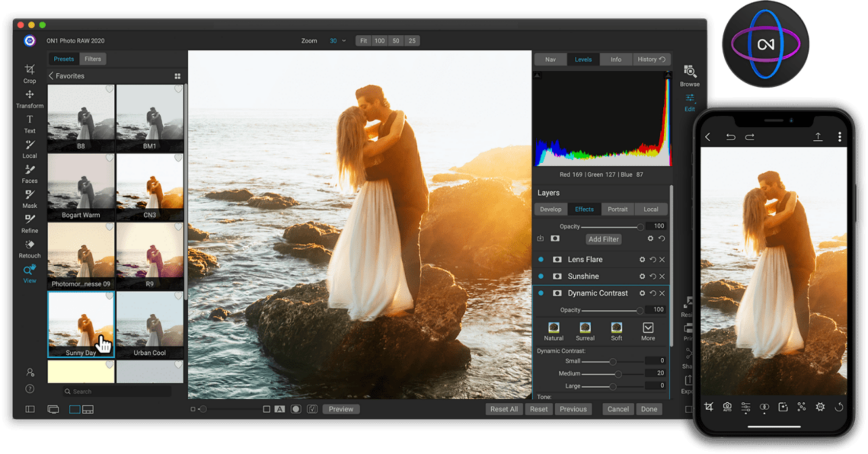Image resolution: width=868 pixels, height=454 pixels.
Task: Click the Previous button
Action: pos(573,409)
